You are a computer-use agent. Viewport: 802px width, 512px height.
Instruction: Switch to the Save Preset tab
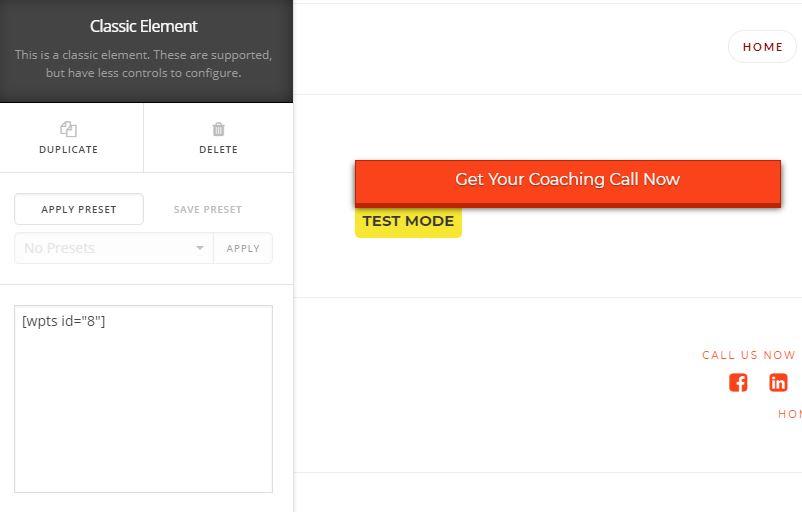(x=208, y=209)
